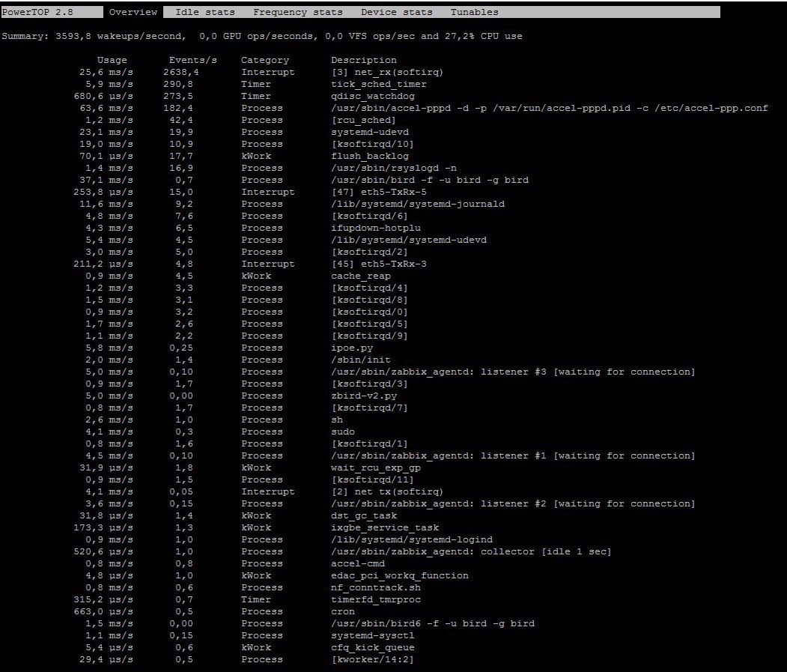This screenshot has width=787, height=672.
Task: Select the edac_pci_workq_function row
Action: (x=276, y=575)
